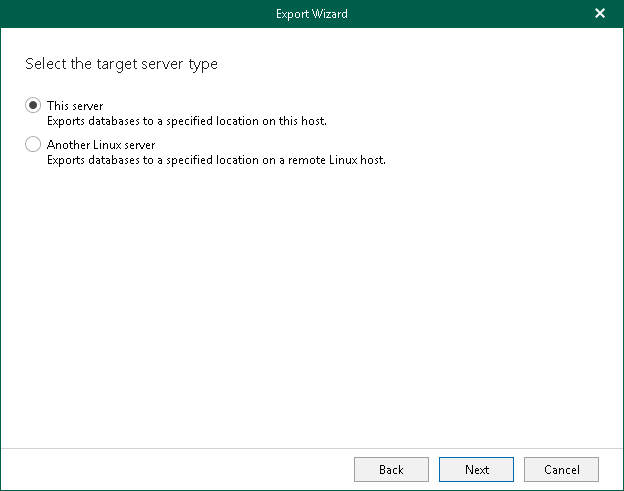Click the empty white wizard content area
This screenshot has width=624, height=491.
pyautogui.click(x=312, y=300)
